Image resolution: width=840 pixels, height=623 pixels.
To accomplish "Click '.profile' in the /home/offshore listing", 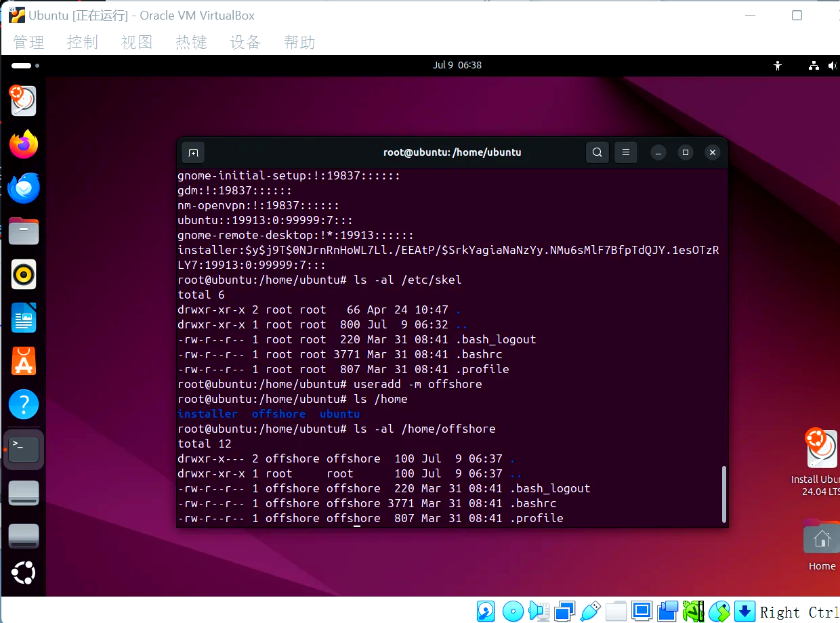I will 536,518.
